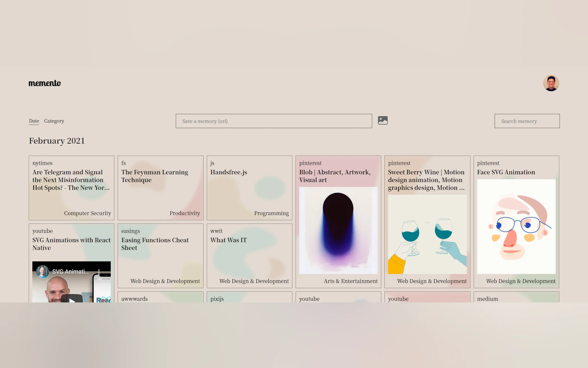Open the user profile avatar
This screenshot has height=368, width=588.
point(551,83)
